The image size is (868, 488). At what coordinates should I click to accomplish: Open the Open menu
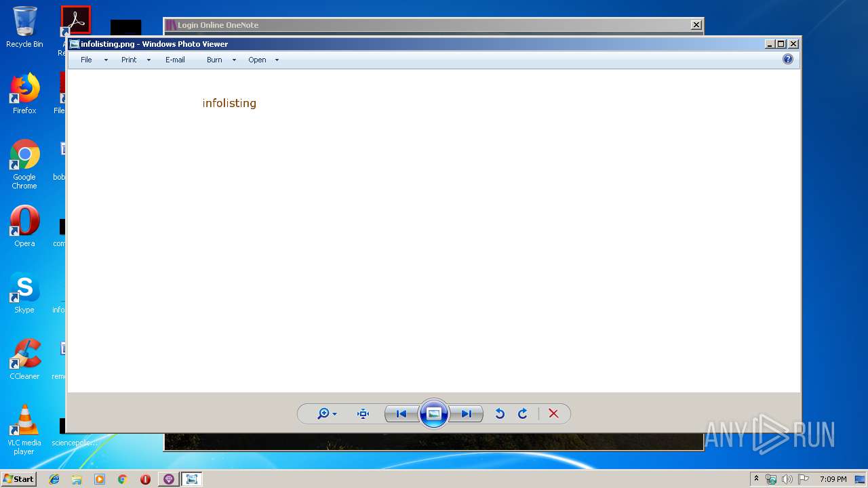(257, 60)
